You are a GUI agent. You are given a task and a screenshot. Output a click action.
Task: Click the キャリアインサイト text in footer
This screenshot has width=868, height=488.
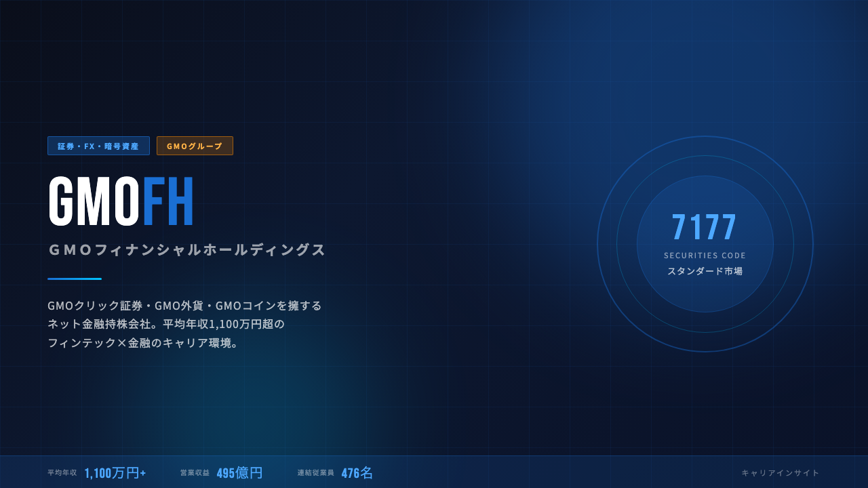781,472
